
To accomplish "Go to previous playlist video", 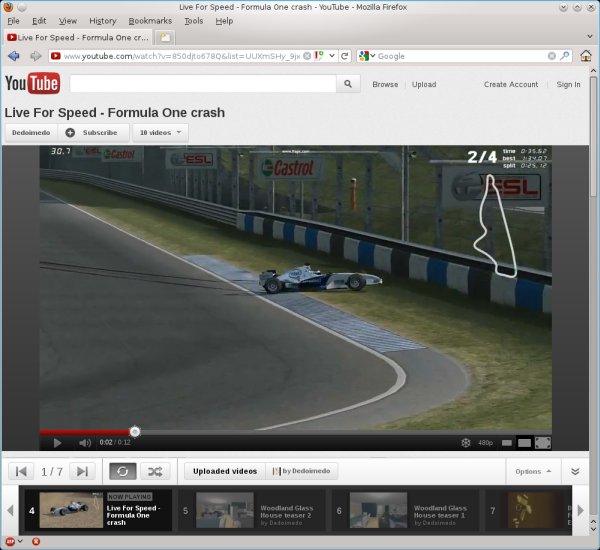I will (20, 471).
